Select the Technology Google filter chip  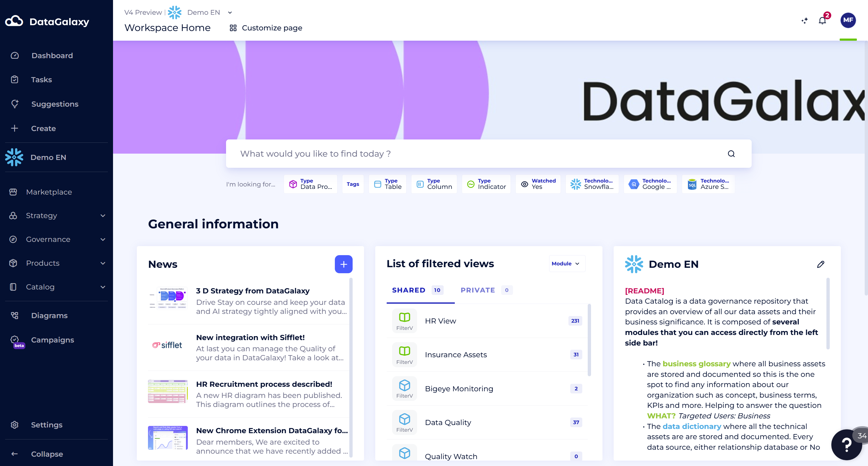pos(650,184)
